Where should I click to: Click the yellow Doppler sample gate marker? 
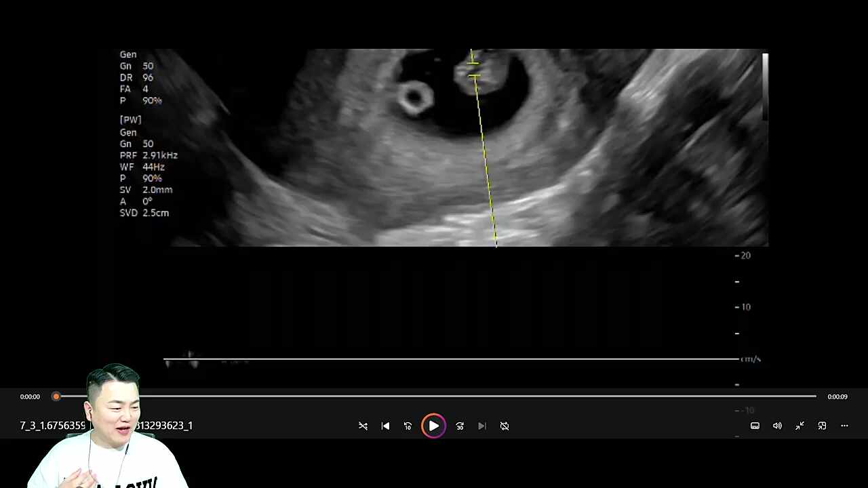pos(473,69)
